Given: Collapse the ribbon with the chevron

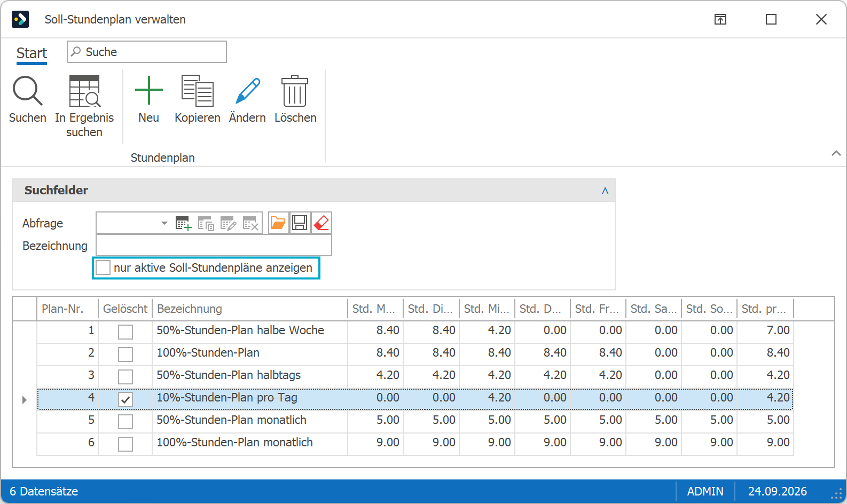Looking at the screenshot, I should point(836,153).
